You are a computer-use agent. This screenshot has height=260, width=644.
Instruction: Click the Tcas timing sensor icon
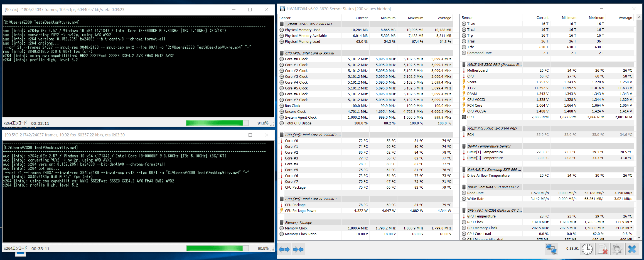click(464, 24)
